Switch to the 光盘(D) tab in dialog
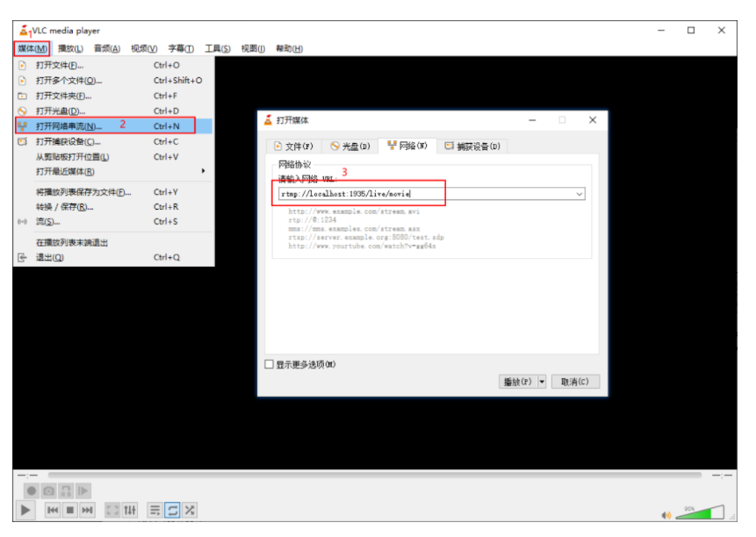The width and height of the screenshot is (756, 537). tap(350, 146)
